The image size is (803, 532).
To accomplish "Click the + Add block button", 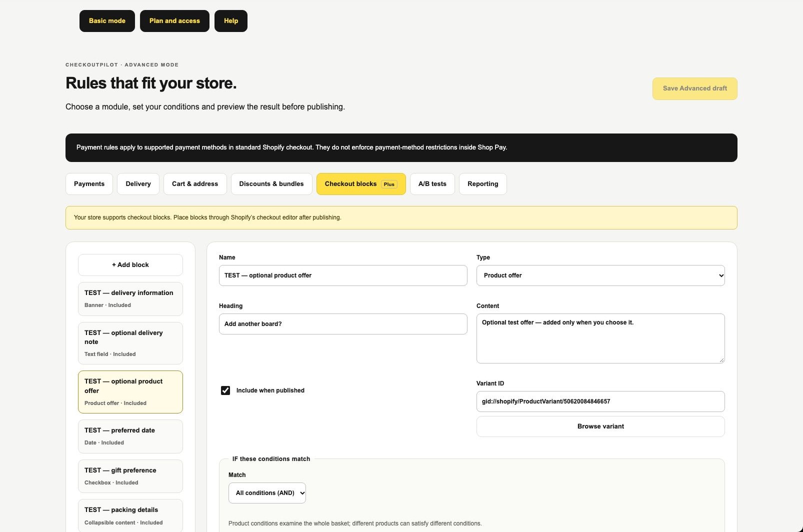I will click(x=130, y=265).
